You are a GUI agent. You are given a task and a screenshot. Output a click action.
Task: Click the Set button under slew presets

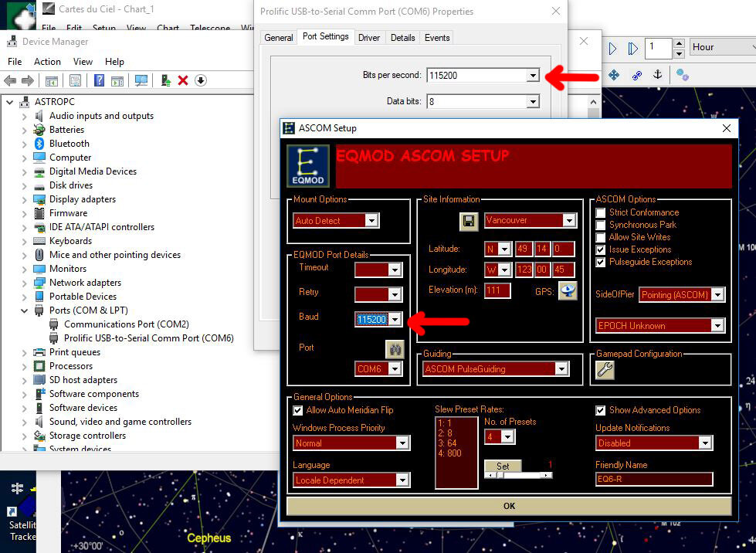point(503,466)
